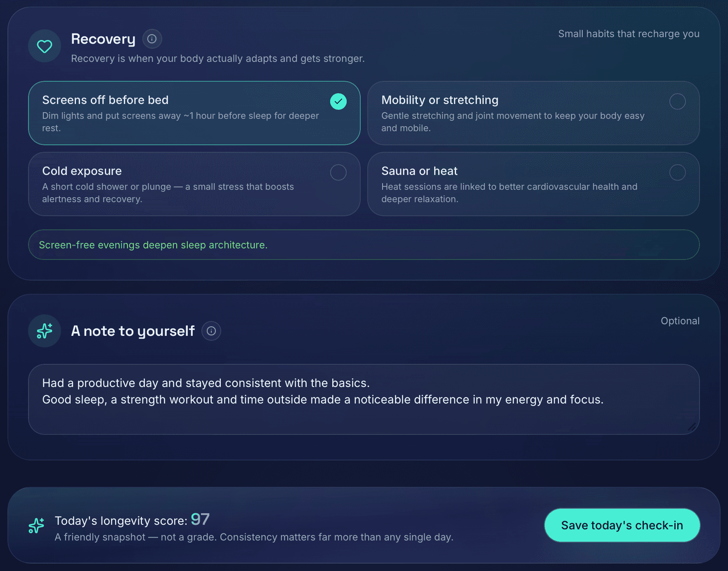Click into the note to yourself text area
Viewport: 728px width, 571px height.
pyautogui.click(x=364, y=399)
